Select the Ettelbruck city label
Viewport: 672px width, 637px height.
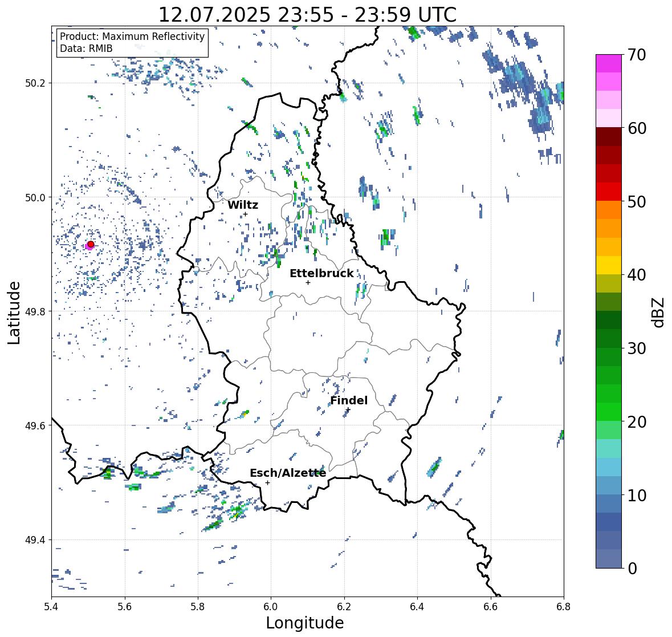(x=321, y=273)
